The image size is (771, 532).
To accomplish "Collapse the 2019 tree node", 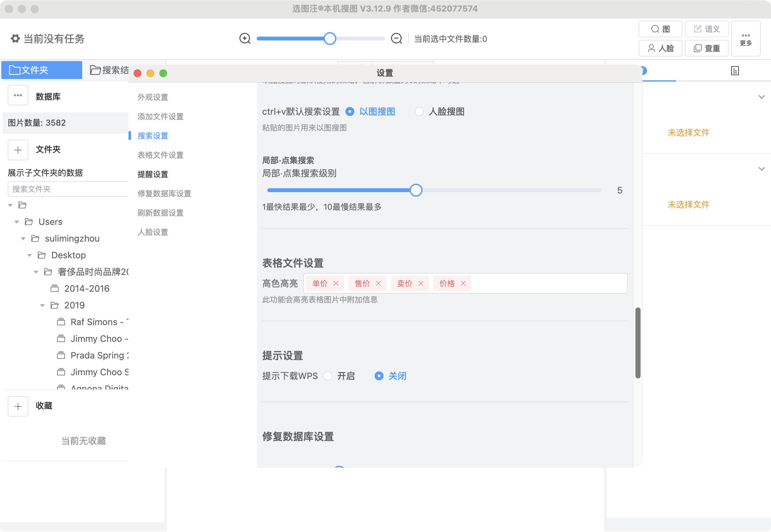I will point(42,306).
